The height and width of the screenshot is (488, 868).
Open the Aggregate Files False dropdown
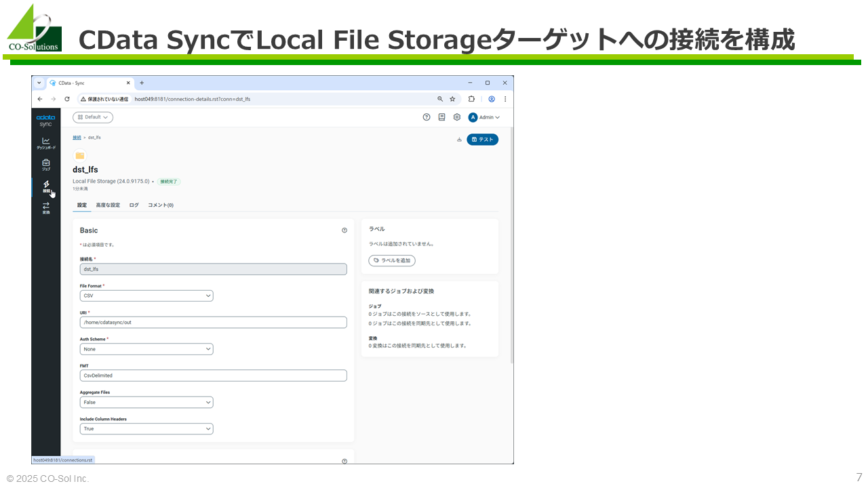click(146, 402)
